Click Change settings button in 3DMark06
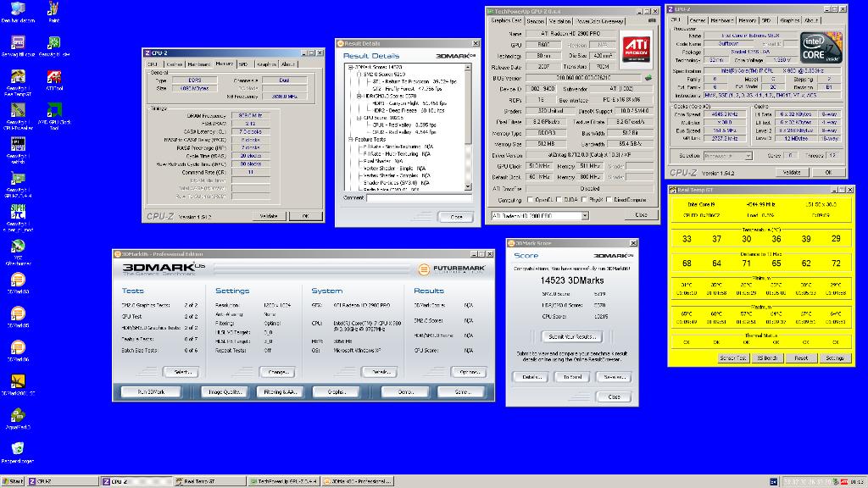 coord(277,372)
